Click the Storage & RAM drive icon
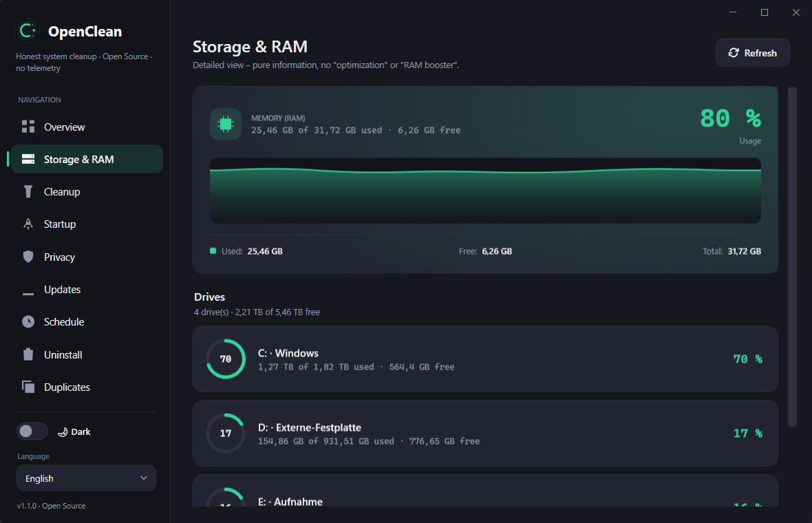This screenshot has width=812, height=523. pyautogui.click(x=28, y=159)
